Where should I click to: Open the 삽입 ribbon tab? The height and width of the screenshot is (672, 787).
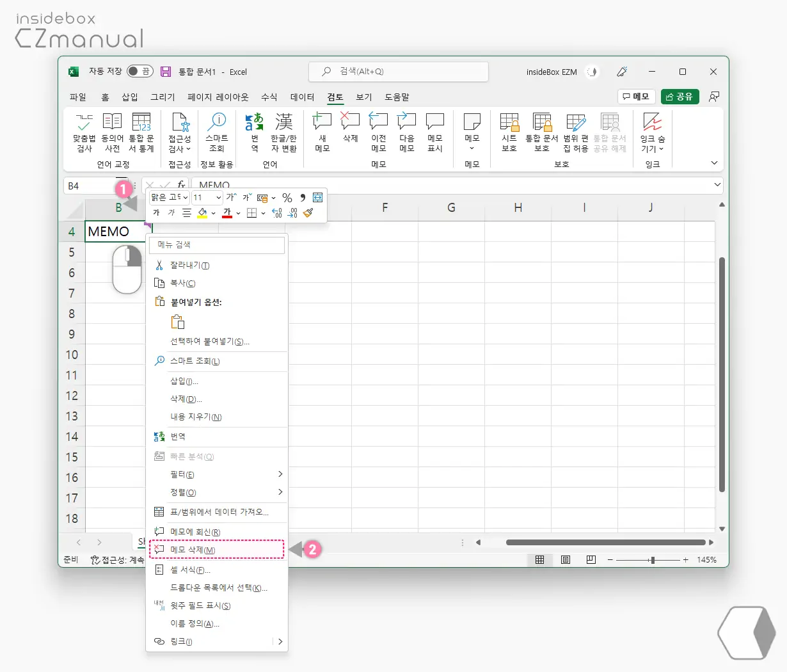coord(130,97)
